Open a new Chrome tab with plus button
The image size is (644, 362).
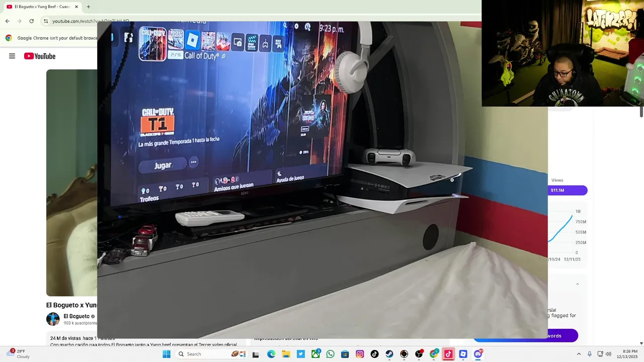click(89, 7)
